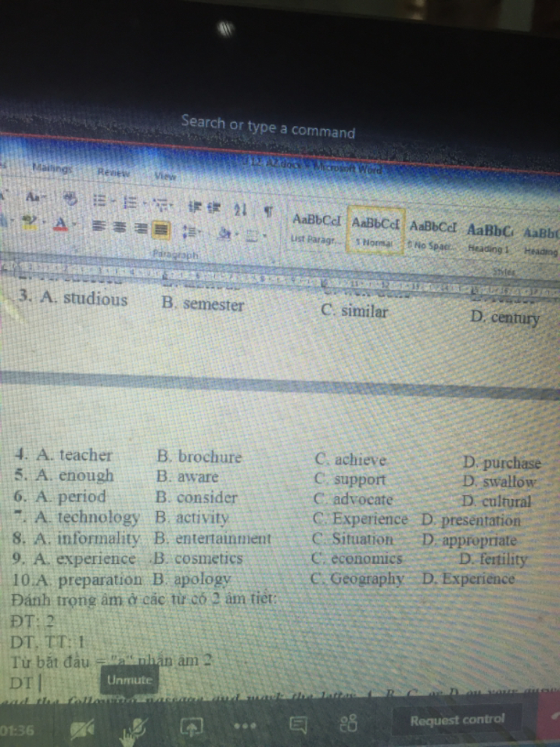Click the Search or type a command box
Screen dimensions: 560x747
(x=268, y=126)
